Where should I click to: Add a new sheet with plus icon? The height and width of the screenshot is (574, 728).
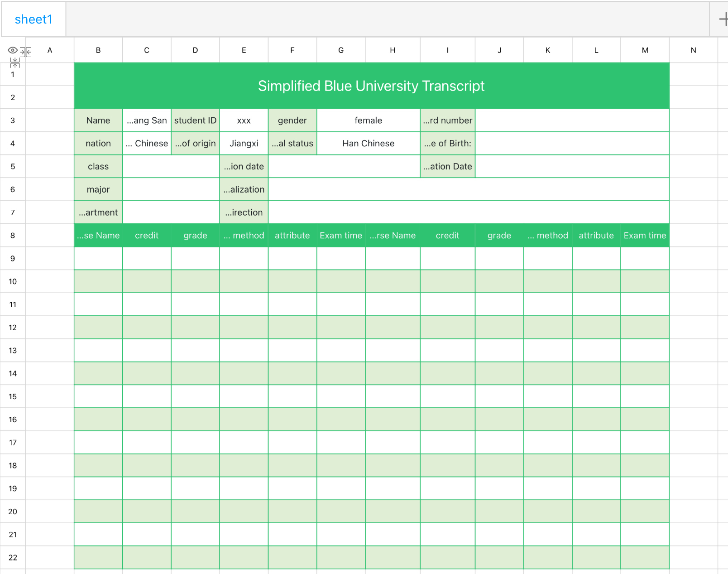pyautogui.click(x=723, y=19)
